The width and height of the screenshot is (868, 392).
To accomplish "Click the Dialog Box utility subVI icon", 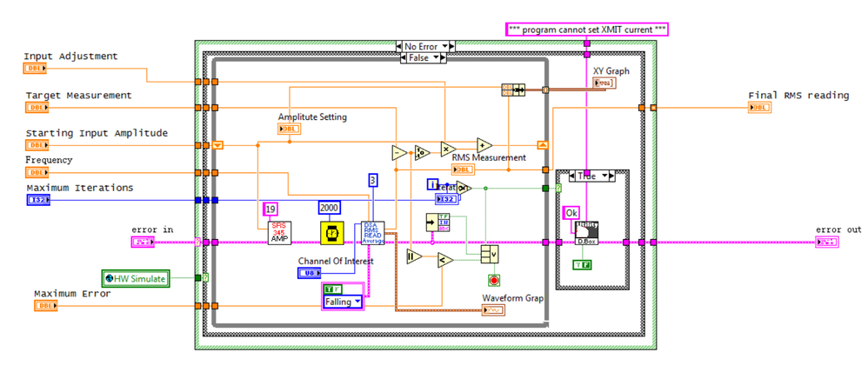I will [x=586, y=233].
